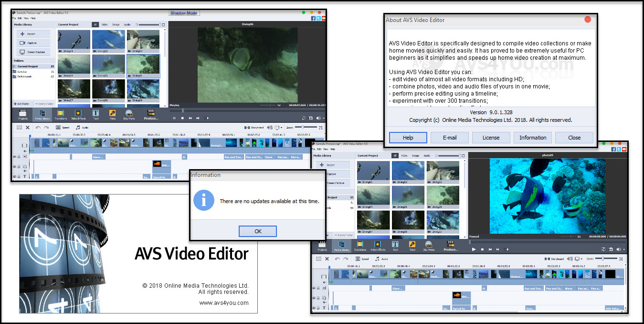Open the File menu in upper-left editor
644x324 pixels.
point(14,18)
